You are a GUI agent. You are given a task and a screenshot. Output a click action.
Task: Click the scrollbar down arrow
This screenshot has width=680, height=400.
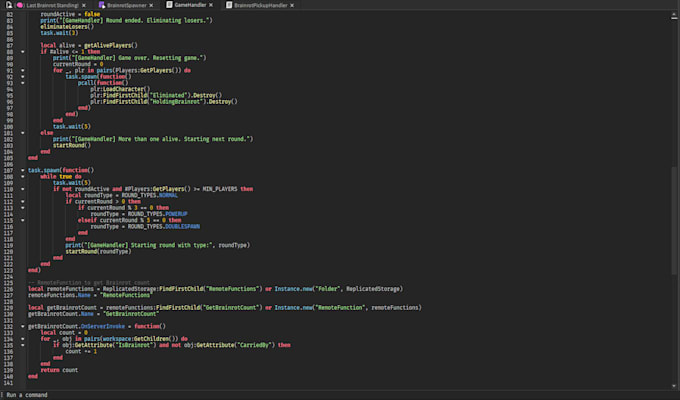674,385
